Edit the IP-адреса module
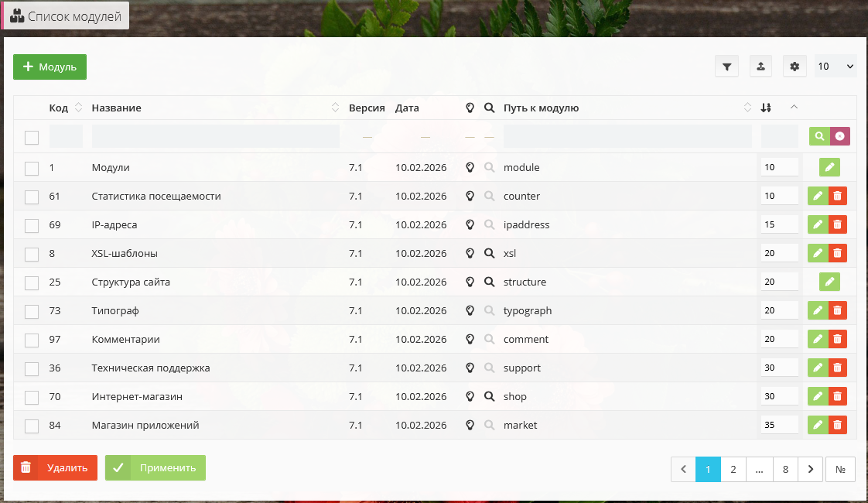The image size is (868, 503). click(818, 224)
